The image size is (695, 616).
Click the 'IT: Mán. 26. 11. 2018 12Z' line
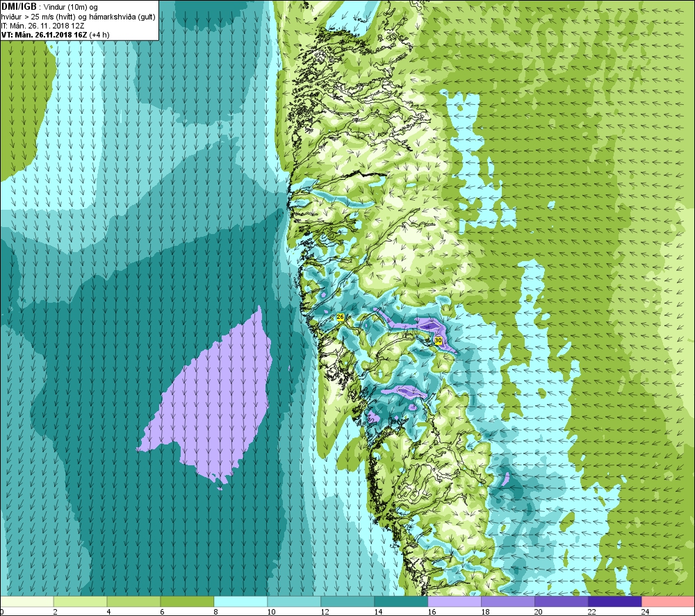(x=43, y=26)
